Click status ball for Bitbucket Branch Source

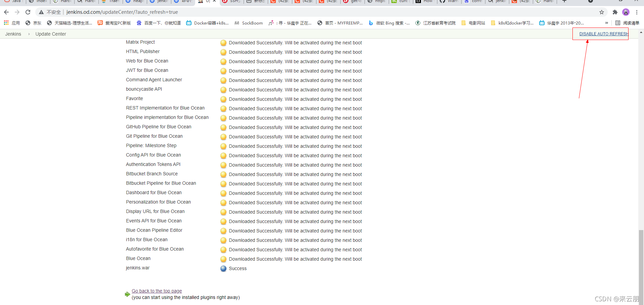pos(223,175)
